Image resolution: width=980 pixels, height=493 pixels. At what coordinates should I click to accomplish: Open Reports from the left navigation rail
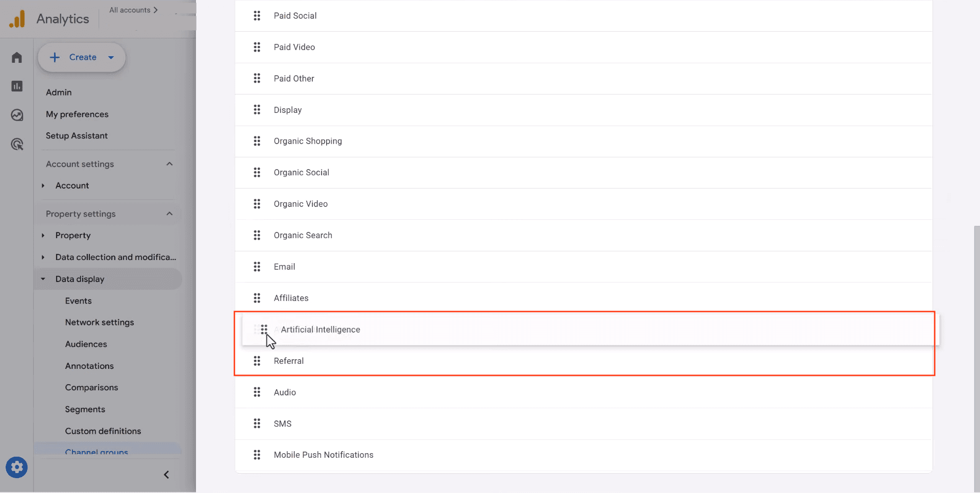click(x=16, y=86)
